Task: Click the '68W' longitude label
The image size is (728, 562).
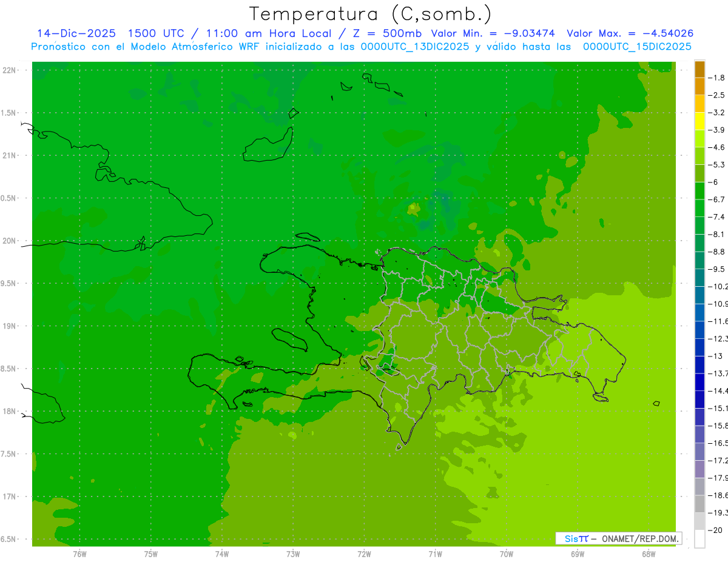Action: [648, 554]
